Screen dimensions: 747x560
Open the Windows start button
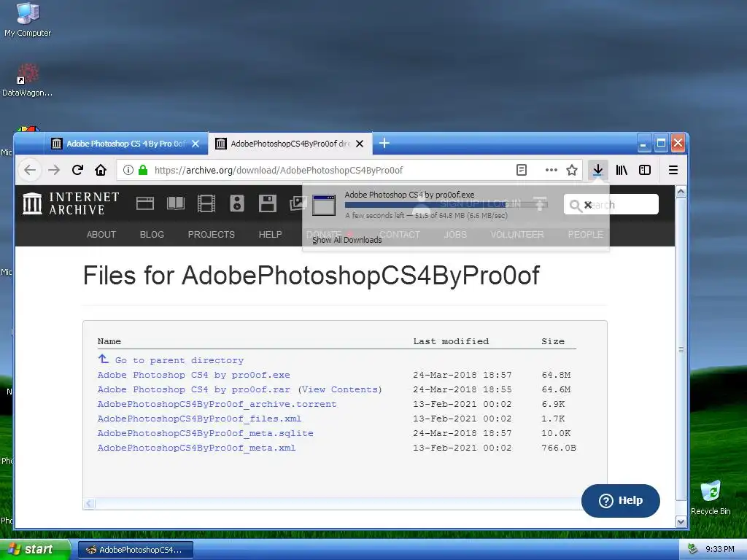point(35,549)
